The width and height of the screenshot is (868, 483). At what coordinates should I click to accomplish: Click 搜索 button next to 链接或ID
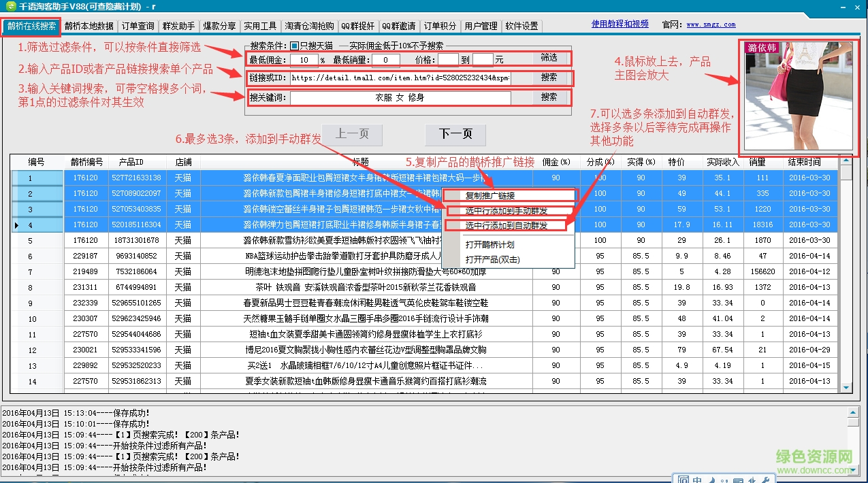tap(549, 78)
